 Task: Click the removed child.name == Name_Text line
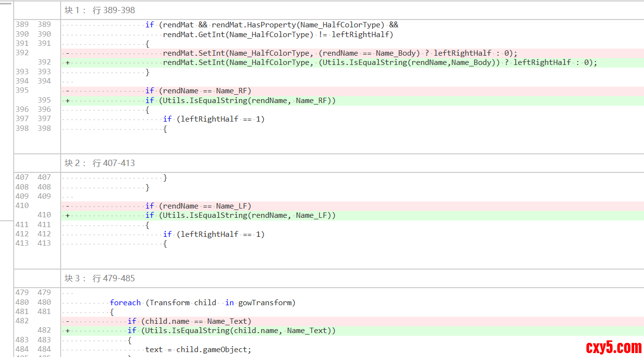pyautogui.click(x=189, y=321)
